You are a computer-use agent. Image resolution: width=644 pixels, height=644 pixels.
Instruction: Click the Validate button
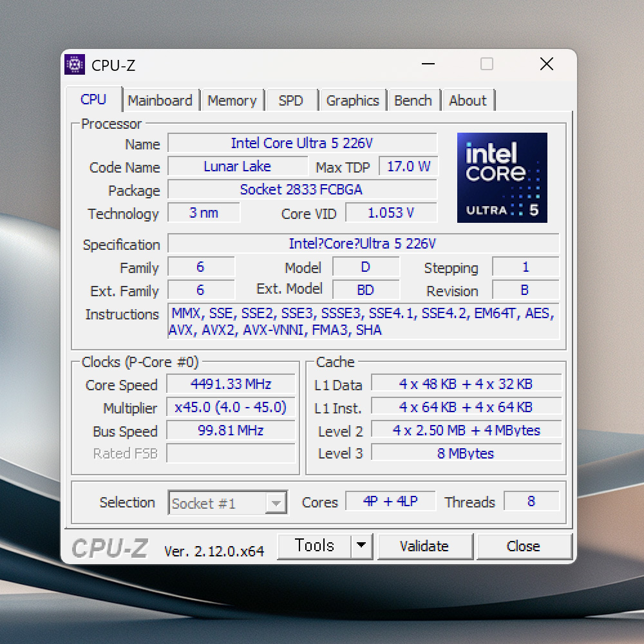(424, 546)
